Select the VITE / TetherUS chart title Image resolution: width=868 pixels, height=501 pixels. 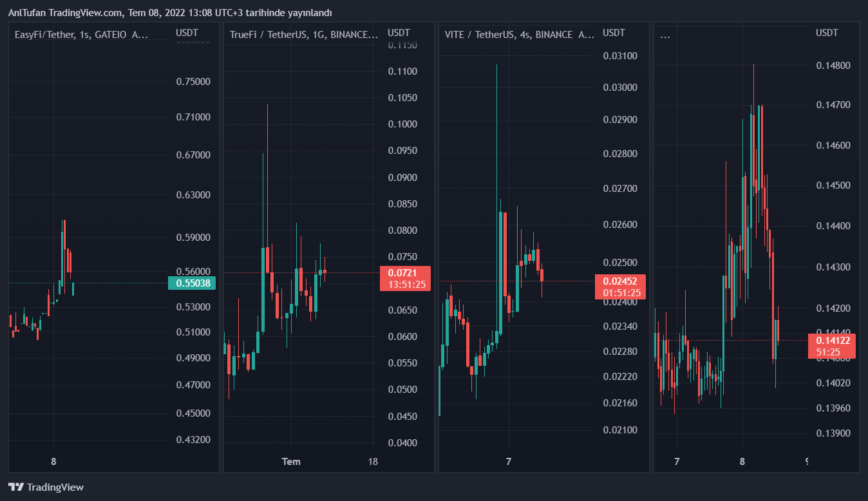tap(519, 35)
